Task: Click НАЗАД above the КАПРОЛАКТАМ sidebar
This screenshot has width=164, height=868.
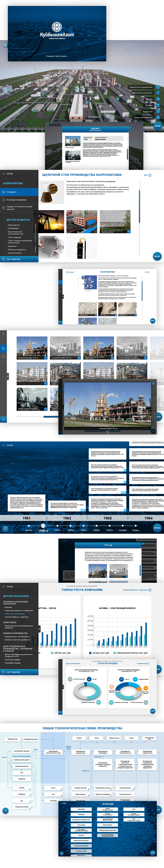Action: point(8,174)
